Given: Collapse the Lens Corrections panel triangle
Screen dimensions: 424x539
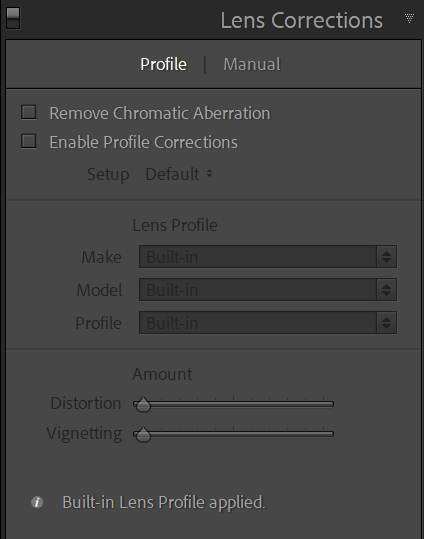Looking at the screenshot, I should tap(409, 18).
